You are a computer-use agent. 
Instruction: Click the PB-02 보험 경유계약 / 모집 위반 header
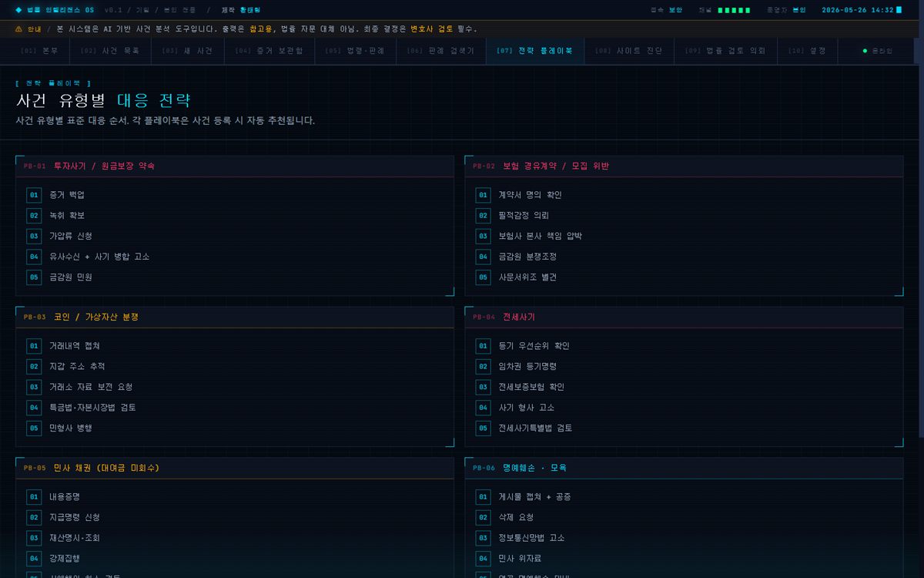point(684,166)
